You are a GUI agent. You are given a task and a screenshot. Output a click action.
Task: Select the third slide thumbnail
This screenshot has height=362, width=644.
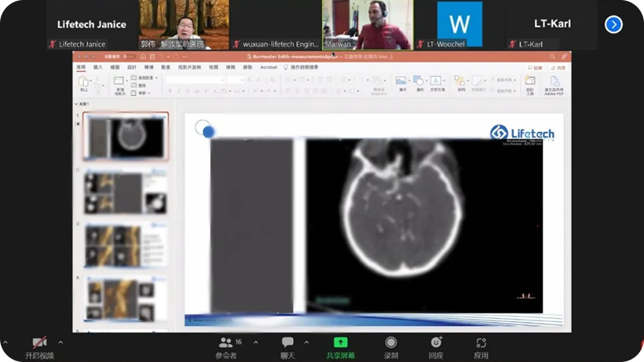click(126, 245)
